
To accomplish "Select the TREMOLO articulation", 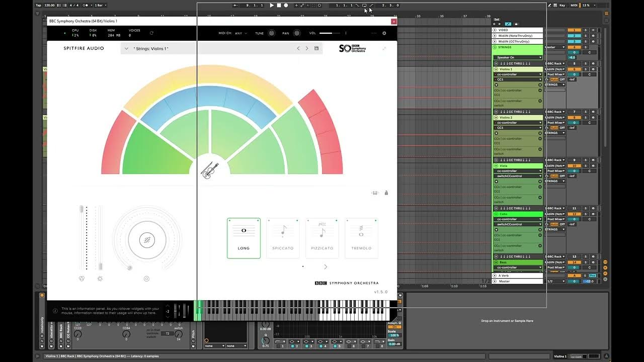I will (361, 238).
